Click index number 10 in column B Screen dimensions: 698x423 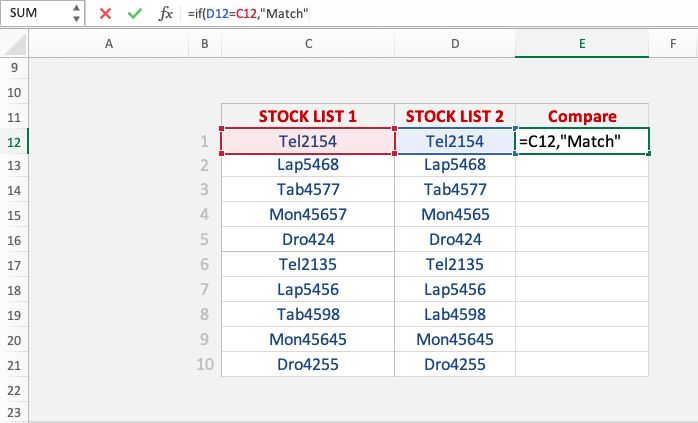click(205, 364)
